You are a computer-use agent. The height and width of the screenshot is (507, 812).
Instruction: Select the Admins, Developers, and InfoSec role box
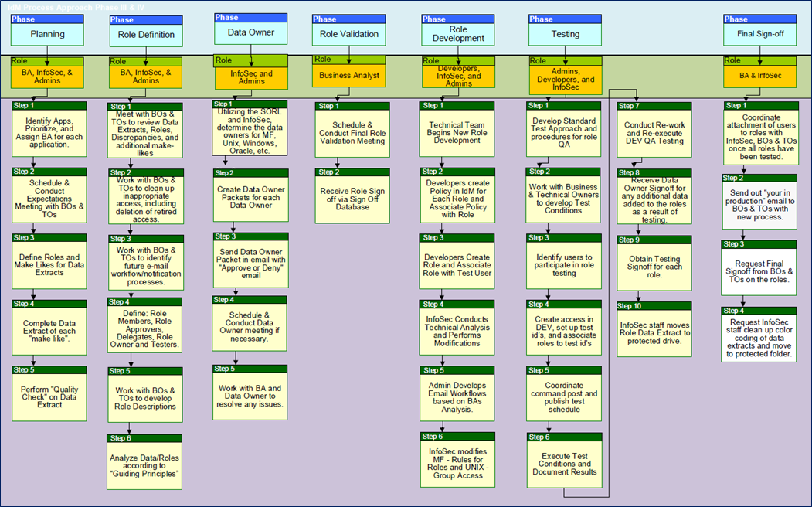click(565, 74)
